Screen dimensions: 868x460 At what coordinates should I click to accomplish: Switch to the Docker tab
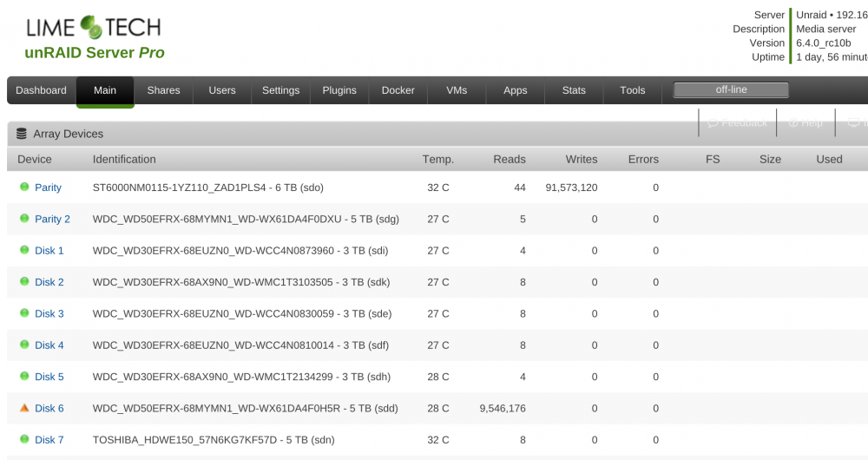(x=398, y=90)
